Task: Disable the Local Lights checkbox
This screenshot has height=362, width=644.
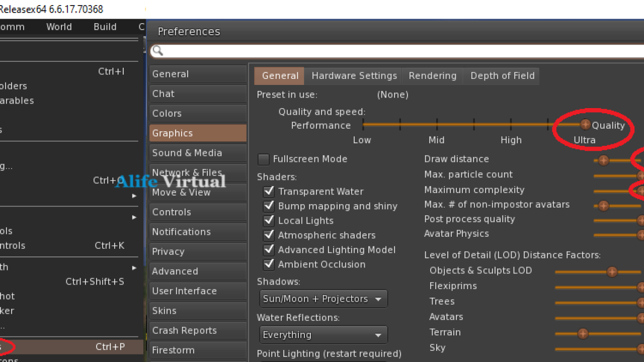Action: 269,221
